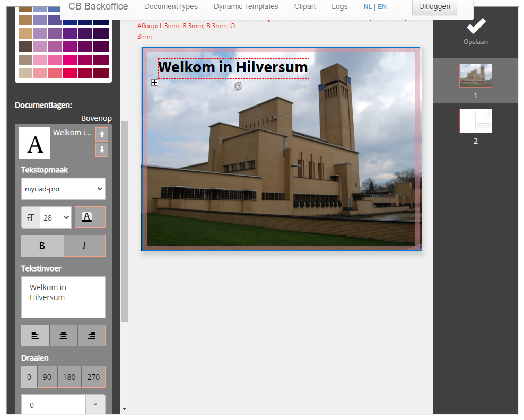
Task: Open Dynamic Templates menu
Action: click(x=246, y=7)
